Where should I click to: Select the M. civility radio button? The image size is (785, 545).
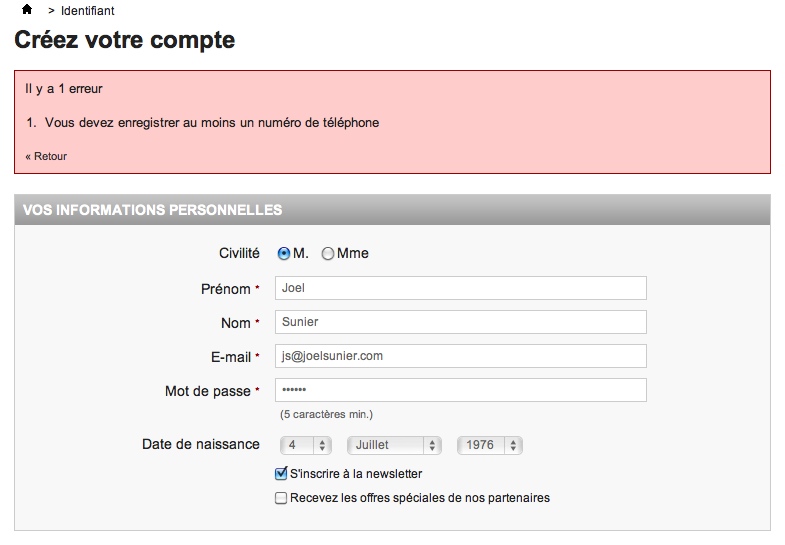[283, 254]
